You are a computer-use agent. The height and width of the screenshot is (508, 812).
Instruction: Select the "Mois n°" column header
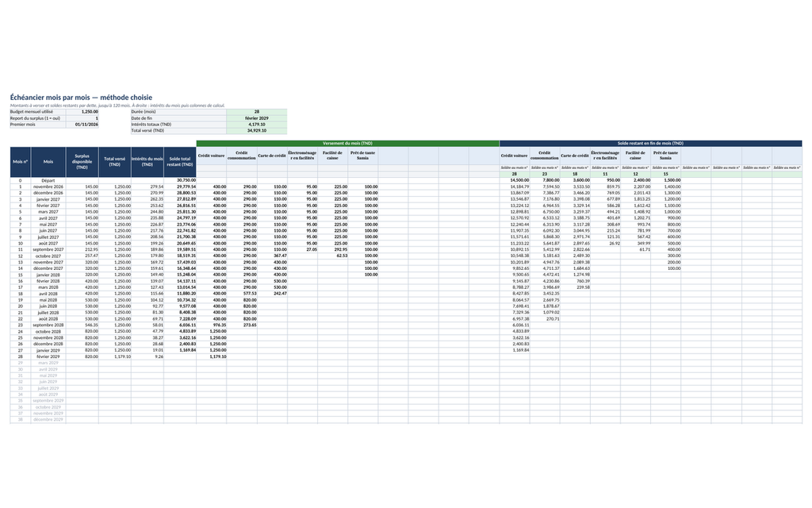(x=20, y=162)
